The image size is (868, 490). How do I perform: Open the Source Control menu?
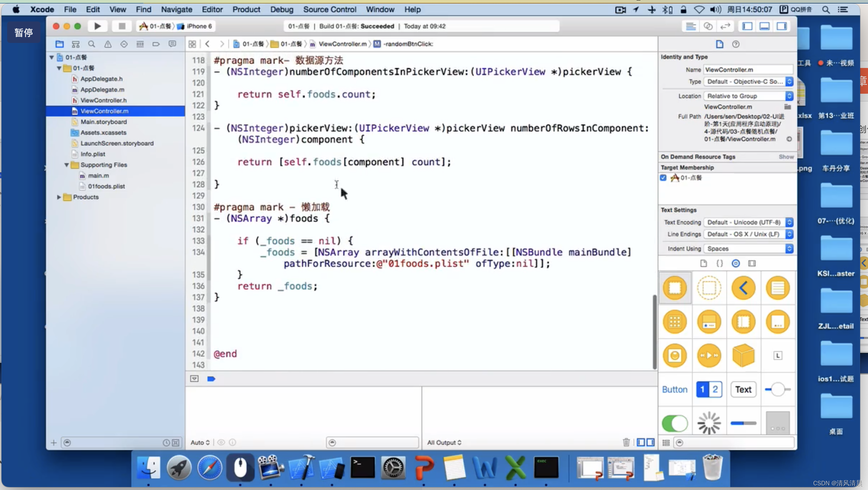click(x=330, y=9)
